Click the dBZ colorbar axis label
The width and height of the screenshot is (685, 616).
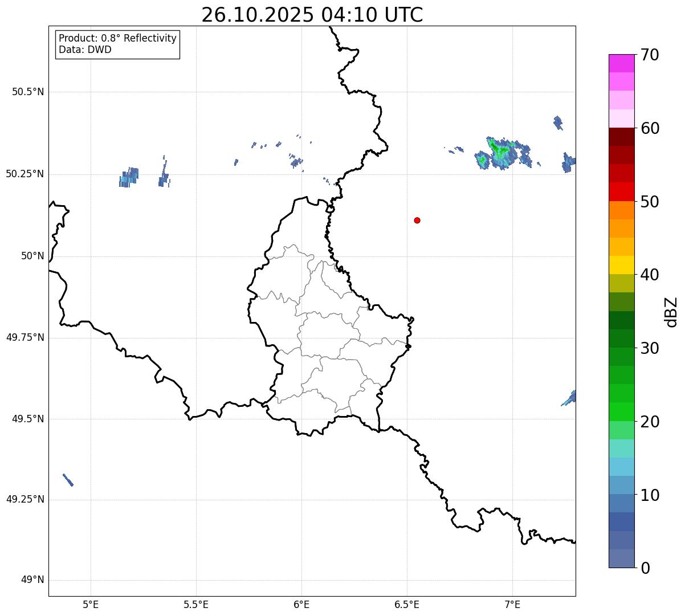click(x=671, y=312)
